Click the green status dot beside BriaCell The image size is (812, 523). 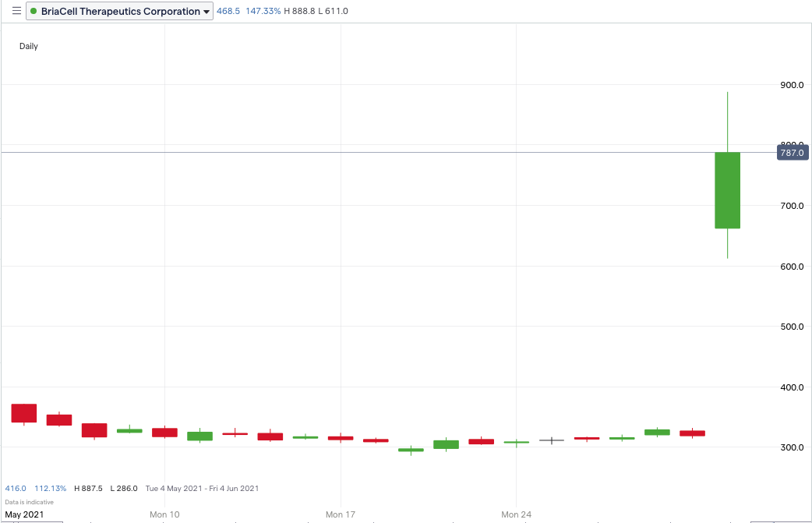coord(34,12)
